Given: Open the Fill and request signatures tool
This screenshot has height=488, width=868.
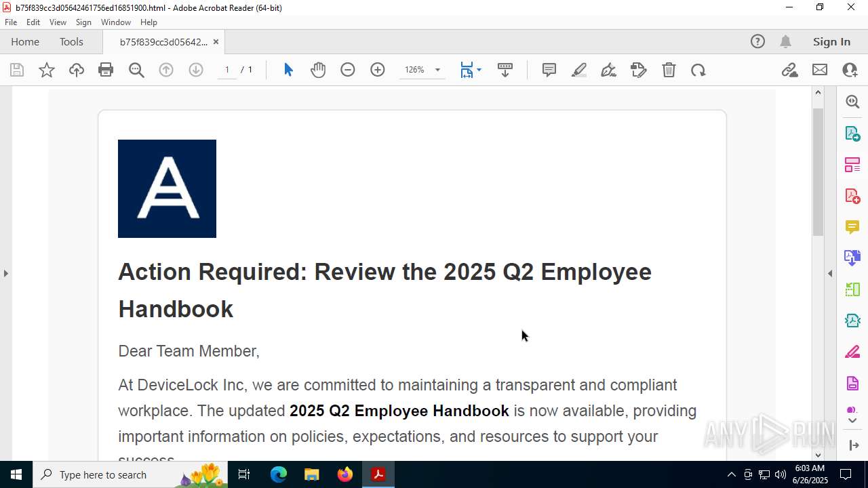Looking at the screenshot, I should pos(639,70).
